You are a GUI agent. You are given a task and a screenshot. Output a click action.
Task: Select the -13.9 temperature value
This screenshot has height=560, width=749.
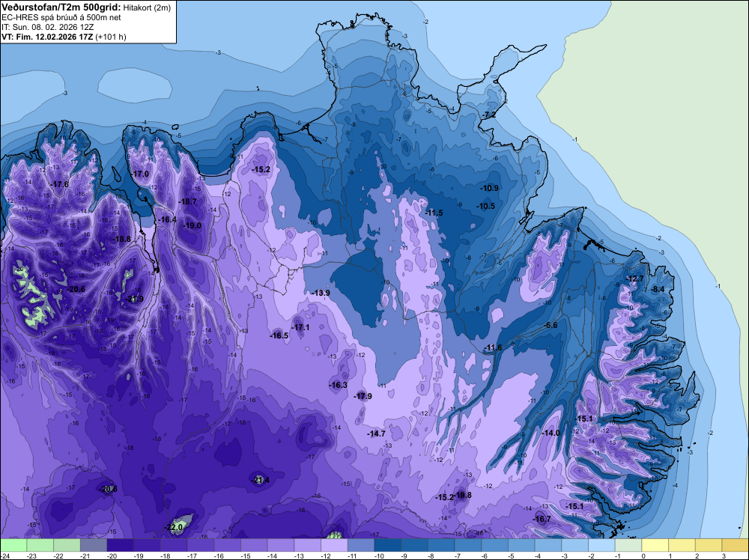point(321,293)
